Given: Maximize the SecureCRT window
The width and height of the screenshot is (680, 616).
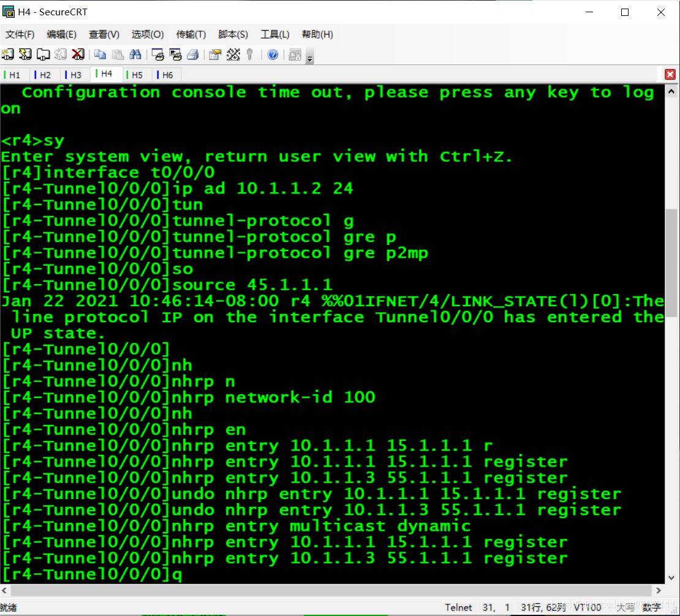Looking at the screenshot, I should click(x=624, y=12).
